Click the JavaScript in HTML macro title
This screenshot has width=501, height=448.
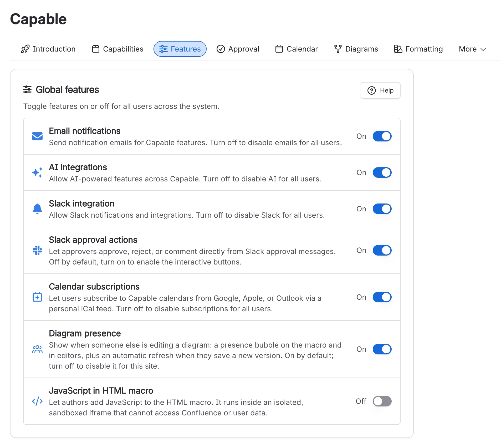101,391
